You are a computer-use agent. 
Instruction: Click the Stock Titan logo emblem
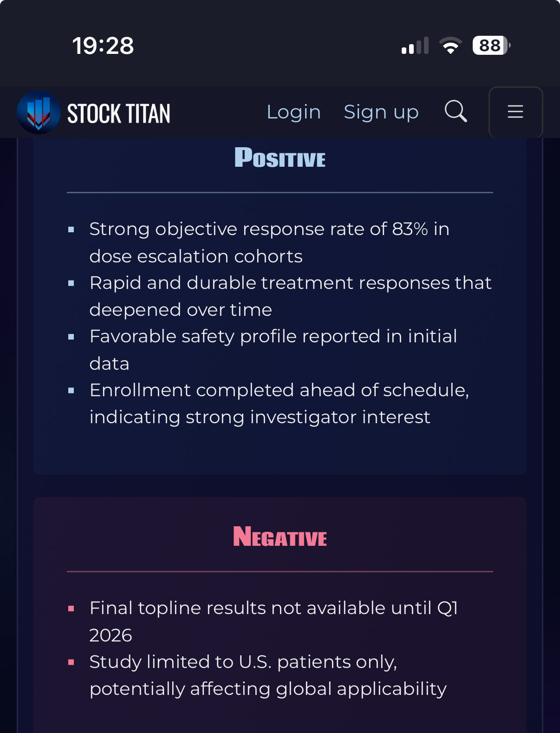(39, 112)
